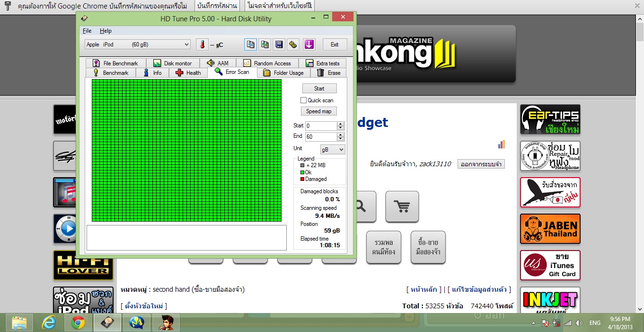The height and width of the screenshot is (332, 644).
Task: Open the blue round M taskbar app
Action: click(x=137, y=323)
